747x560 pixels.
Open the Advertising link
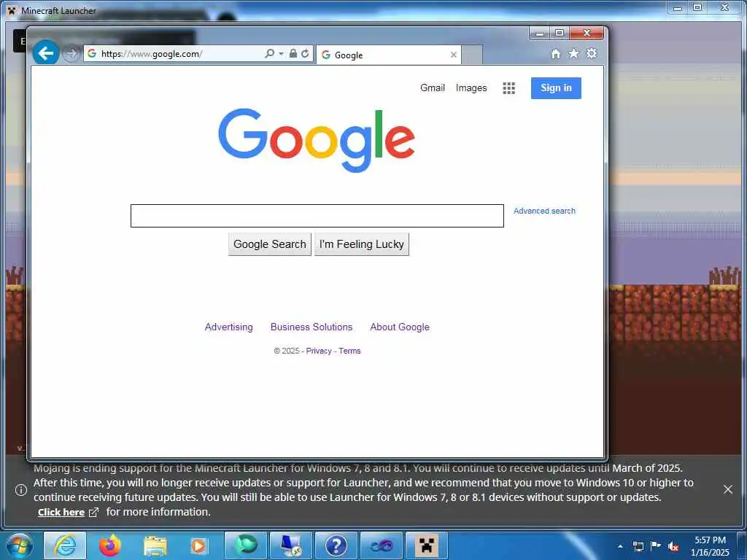click(228, 327)
